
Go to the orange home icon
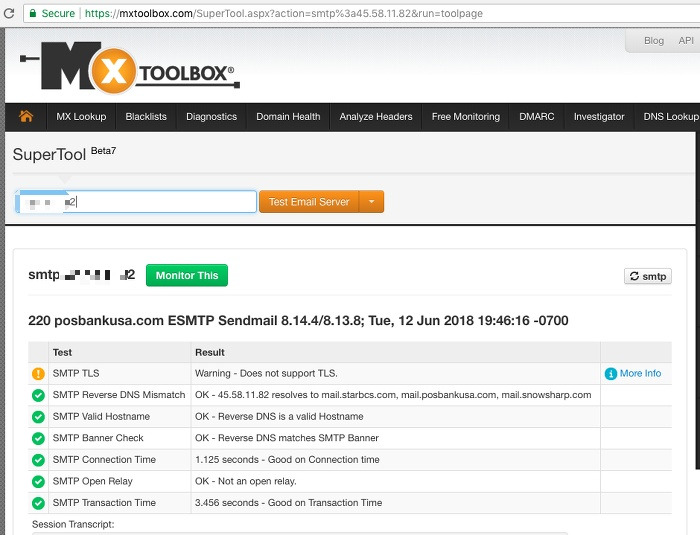[x=26, y=117]
